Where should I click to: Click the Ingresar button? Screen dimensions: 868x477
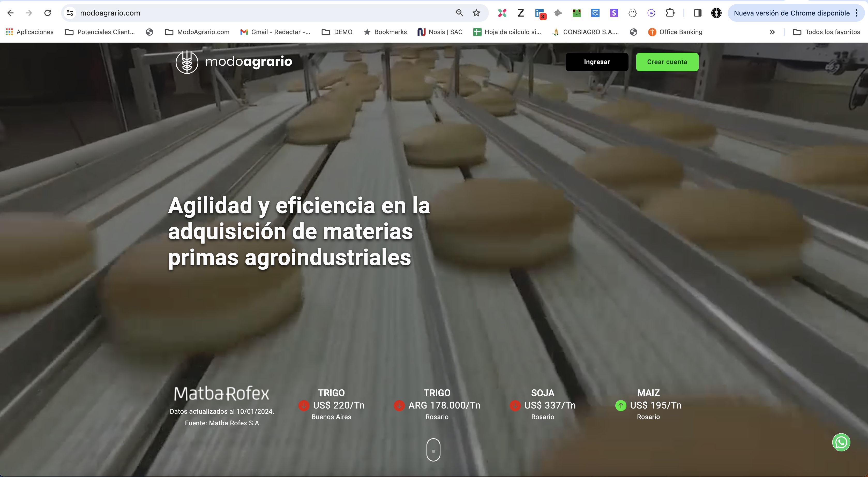[x=597, y=62]
